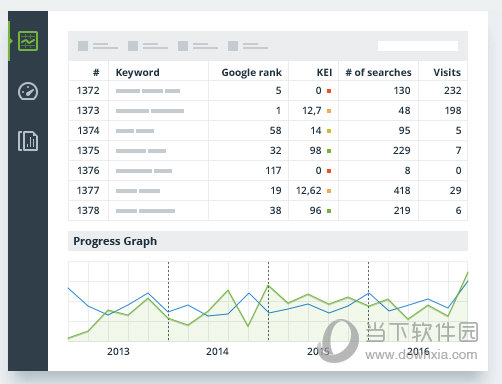Click red KEI indicator in row 1372
This screenshot has width=502, height=384.
[x=329, y=91]
